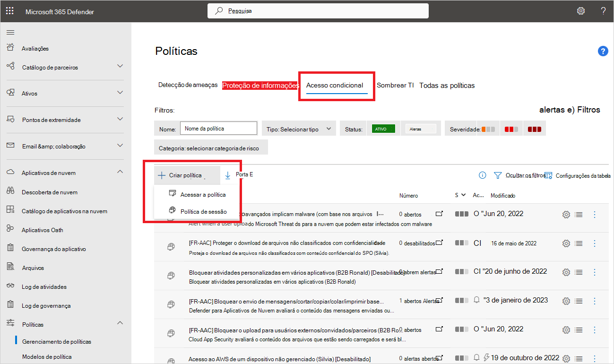This screenshot has width=614, height=364.
Task: Select Gerenciamento de políticas in sidebar
Action: point(57,341)
